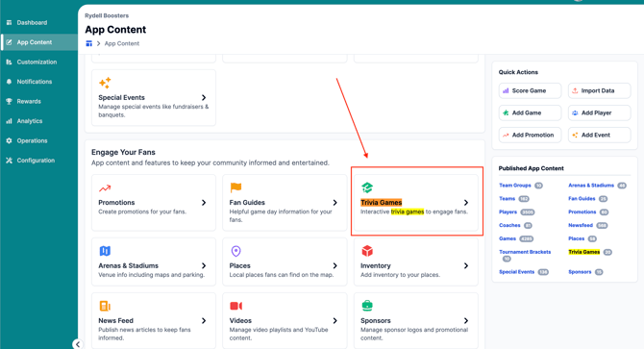Collapse the sidebar with the arrow button
The image size is (644, 349).
(x=78, y=344)
